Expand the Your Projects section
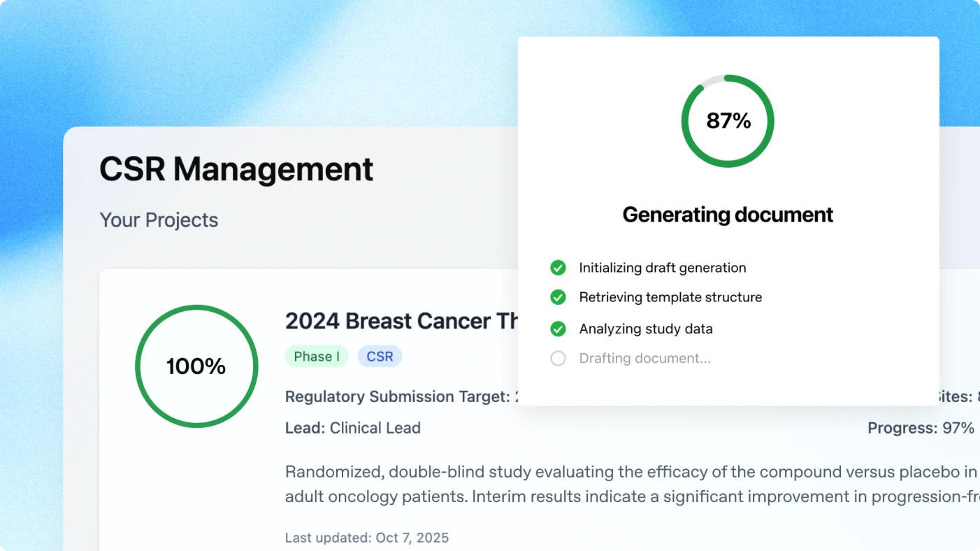Screen dimensions: 980x551 pos(159,220)
